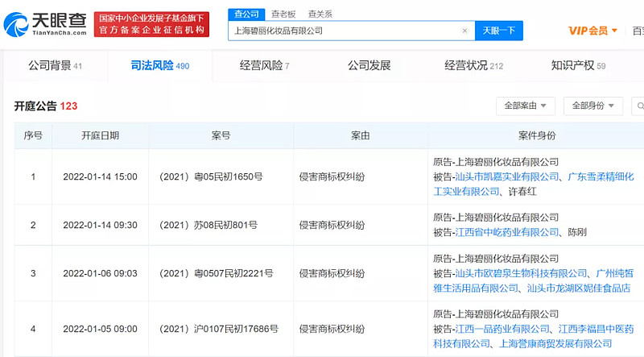644x357 pixels.
Task: Click case number （2021）粤05民初1650号
Action: click(x=210, y=176)
